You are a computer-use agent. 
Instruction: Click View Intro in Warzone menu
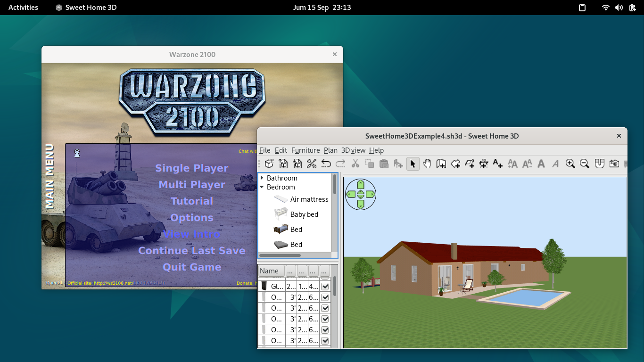(192, 234)
